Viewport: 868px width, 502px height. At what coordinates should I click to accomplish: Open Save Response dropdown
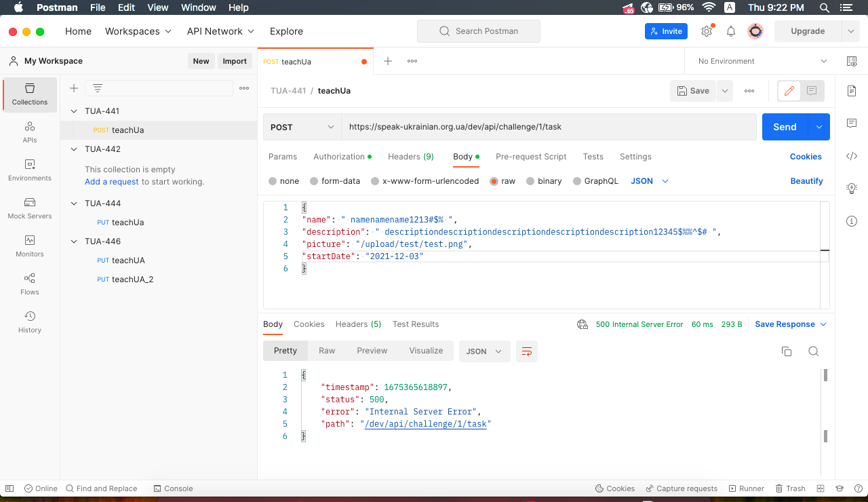[x=791, y=324]
